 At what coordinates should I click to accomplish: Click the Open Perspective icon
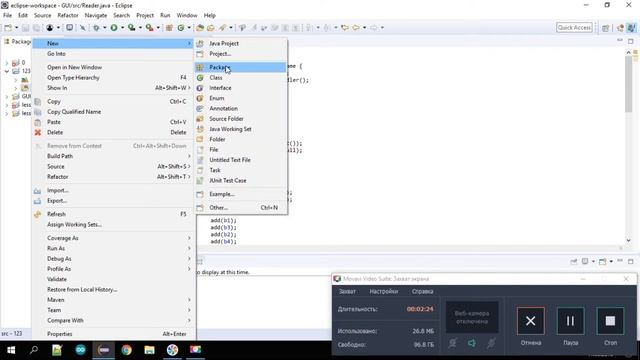606,28
